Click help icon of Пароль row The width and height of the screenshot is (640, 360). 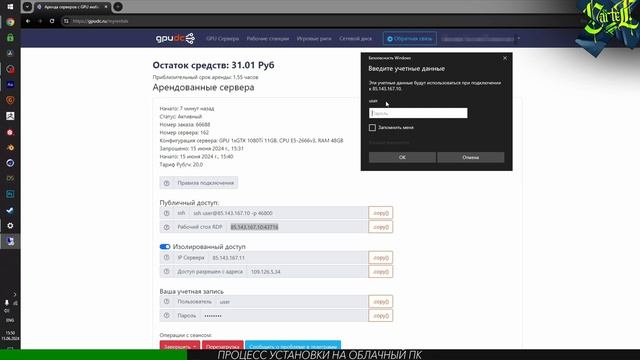(x=167, y=316)
